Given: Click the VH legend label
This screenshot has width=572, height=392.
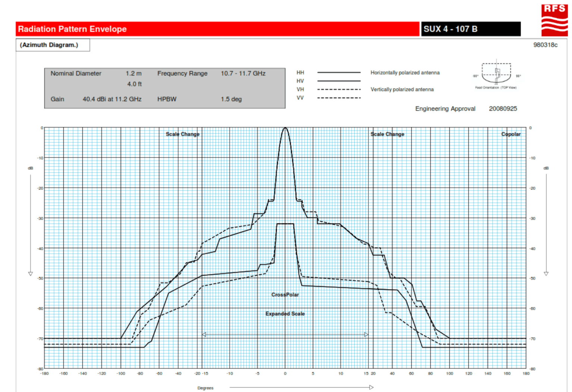Looking at the screenshot, I should tap(300, 89).
